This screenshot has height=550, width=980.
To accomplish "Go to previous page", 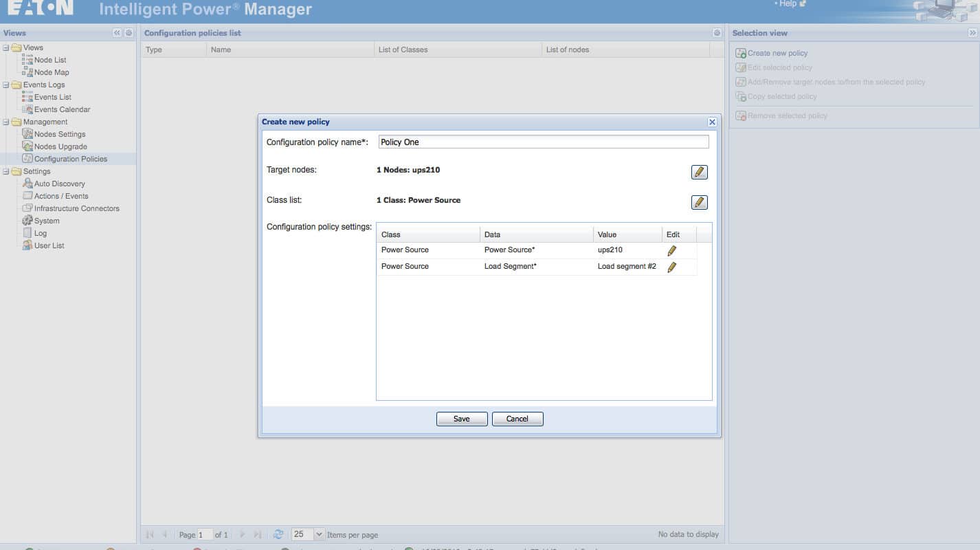I will [165, 534].
